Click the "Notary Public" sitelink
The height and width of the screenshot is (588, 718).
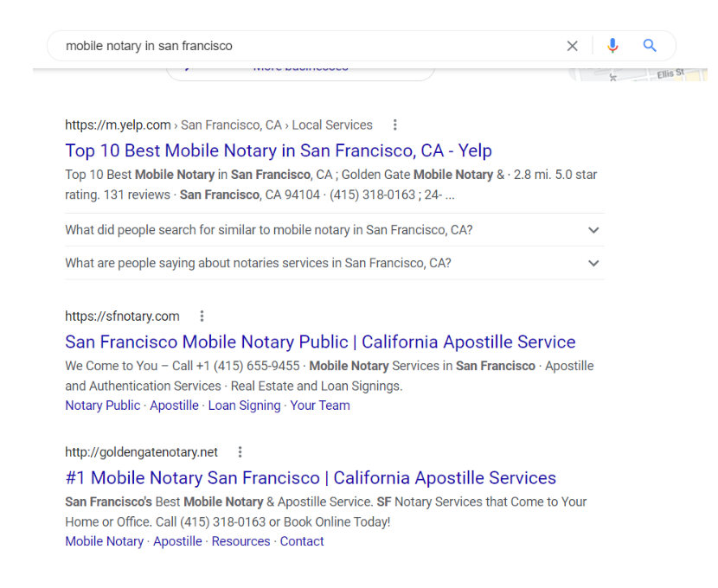pyautogui.click(x=102, y=405)
